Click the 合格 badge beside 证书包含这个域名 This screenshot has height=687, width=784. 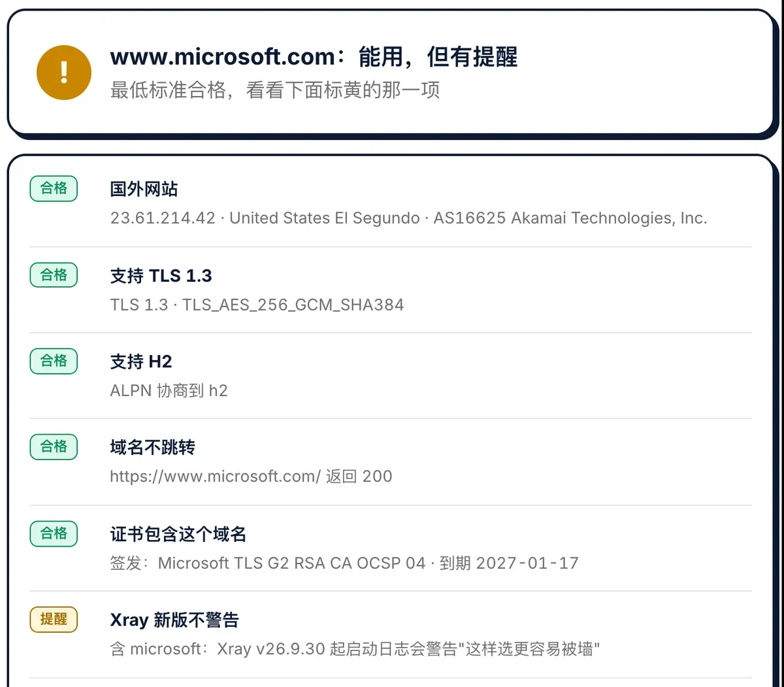[x=54, y=533]
